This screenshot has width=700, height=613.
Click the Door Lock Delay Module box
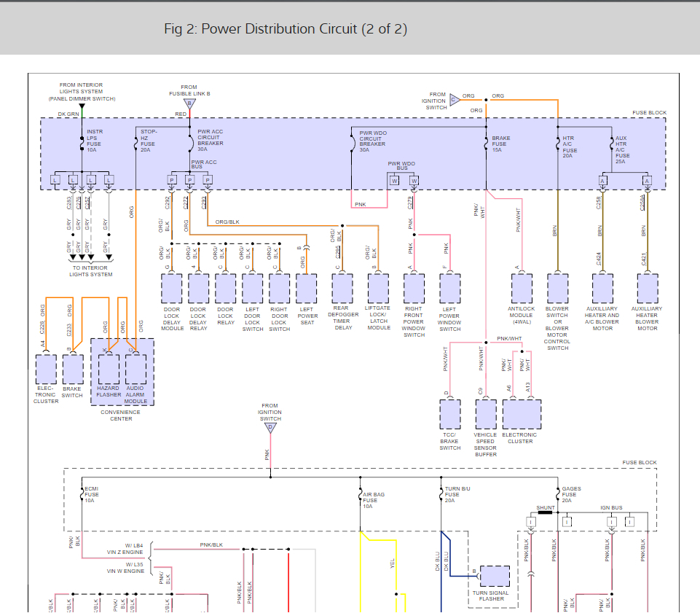tap(172, 289)
